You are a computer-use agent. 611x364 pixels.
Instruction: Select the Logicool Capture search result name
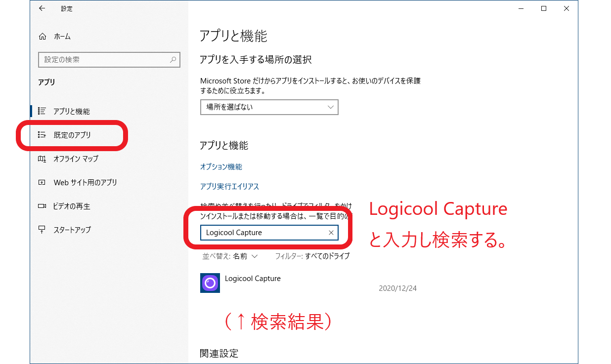tap(253, 279)
